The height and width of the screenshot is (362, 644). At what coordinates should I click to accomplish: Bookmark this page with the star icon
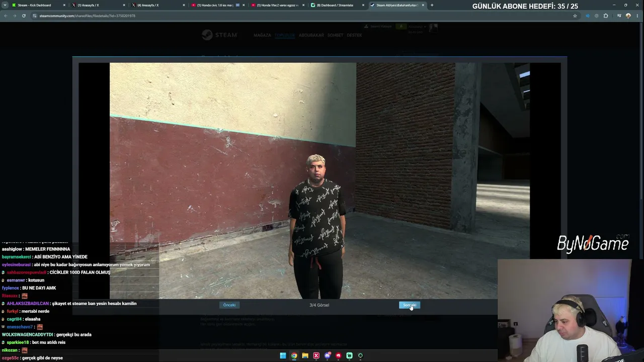click(x=575, y=16)
